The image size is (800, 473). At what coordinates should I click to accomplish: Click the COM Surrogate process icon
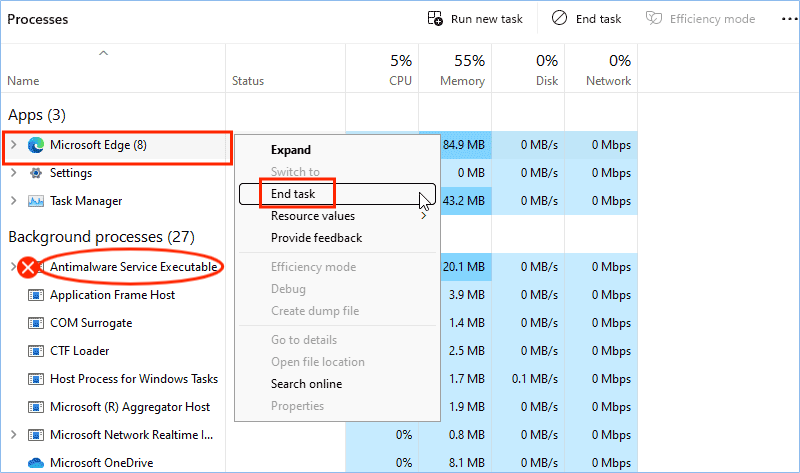tap(36, 323)
